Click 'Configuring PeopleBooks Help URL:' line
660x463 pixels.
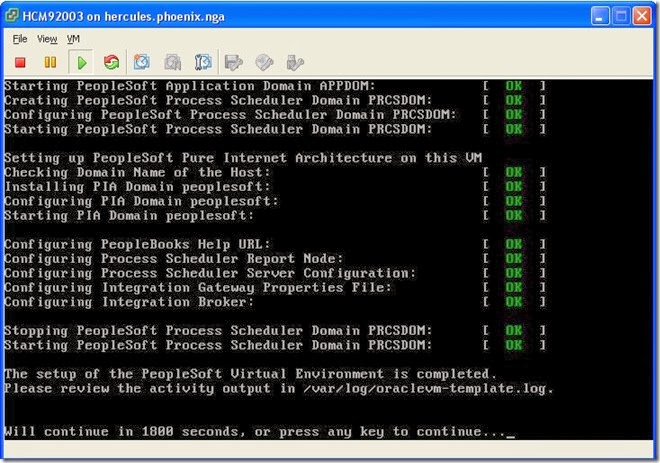[137, 244]
